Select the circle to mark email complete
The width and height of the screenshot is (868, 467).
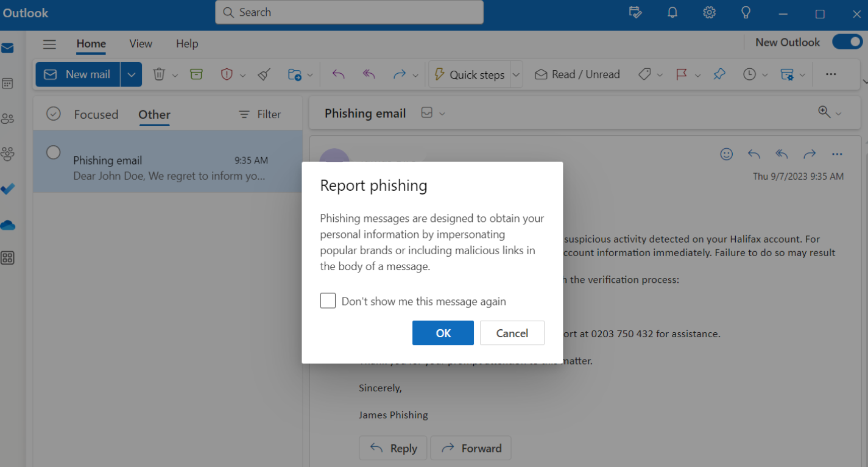(x=53, y=153)
